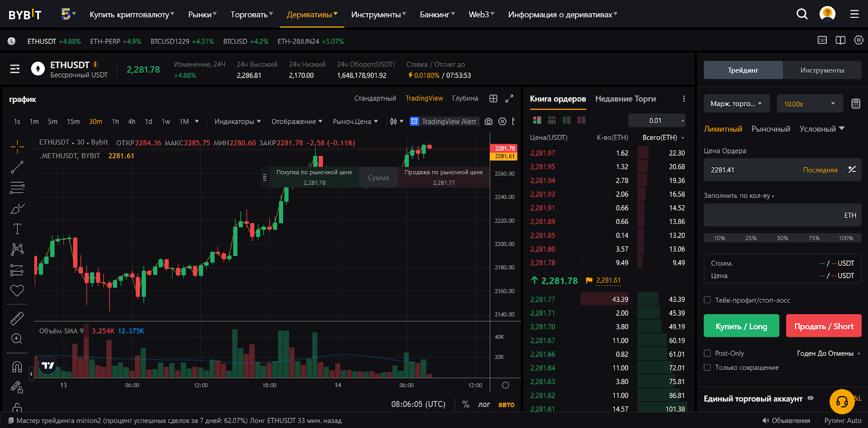868x428 pixels.
Task: Click the chart layout grid icon
Action: [493, 99]
